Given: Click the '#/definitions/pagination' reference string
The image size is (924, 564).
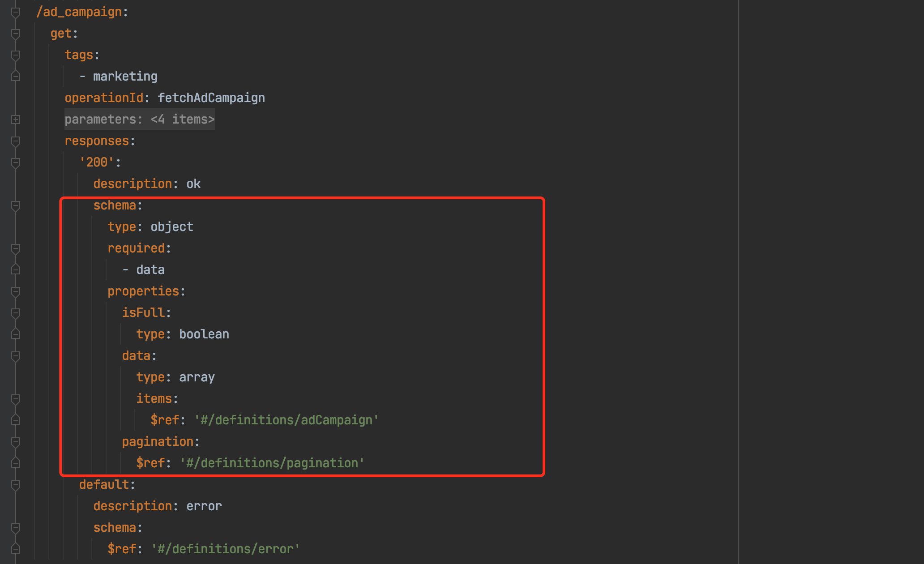Looking at the screenshot, I should point(272,463).
